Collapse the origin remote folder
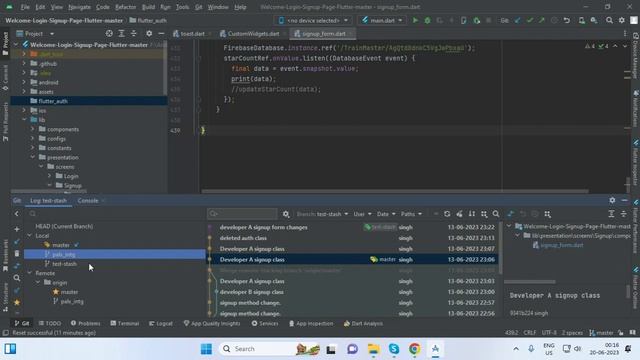The height and width of the screenshot is (360, 640). pos(38,282)
